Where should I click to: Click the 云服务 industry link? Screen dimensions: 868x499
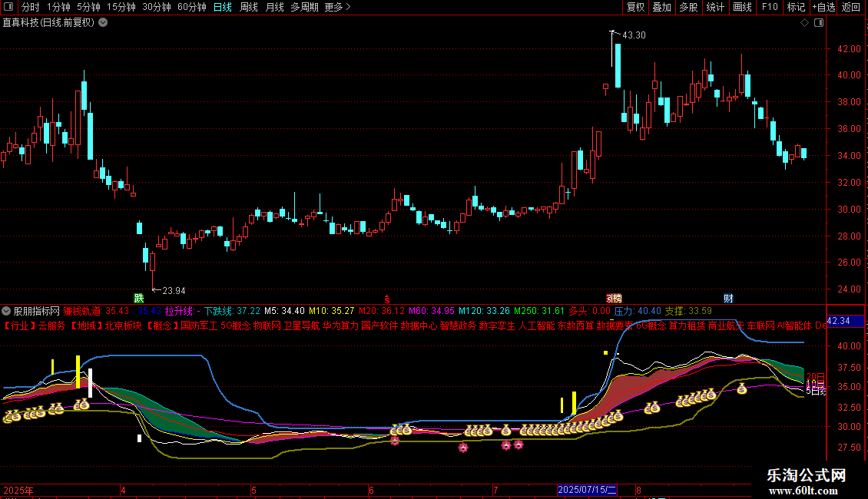(x=51, y=326)
